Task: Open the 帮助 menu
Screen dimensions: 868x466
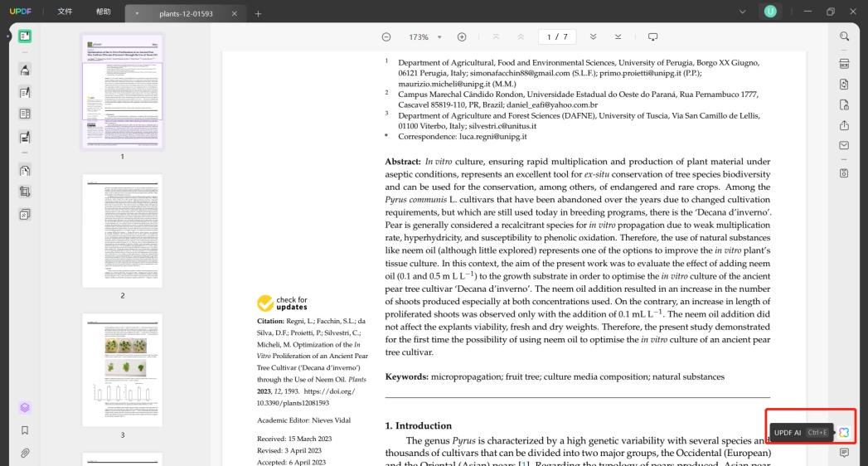Action: [x=103, y=12]
